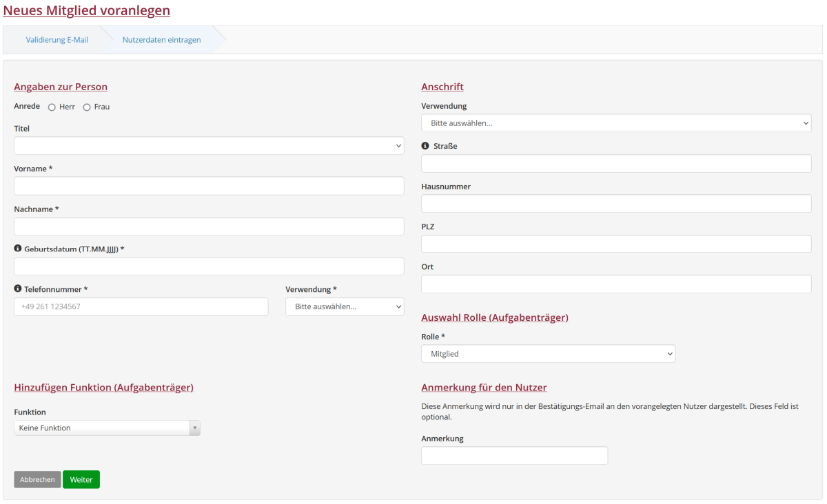Expand the Funktion selector arrow

pos(195,428)
